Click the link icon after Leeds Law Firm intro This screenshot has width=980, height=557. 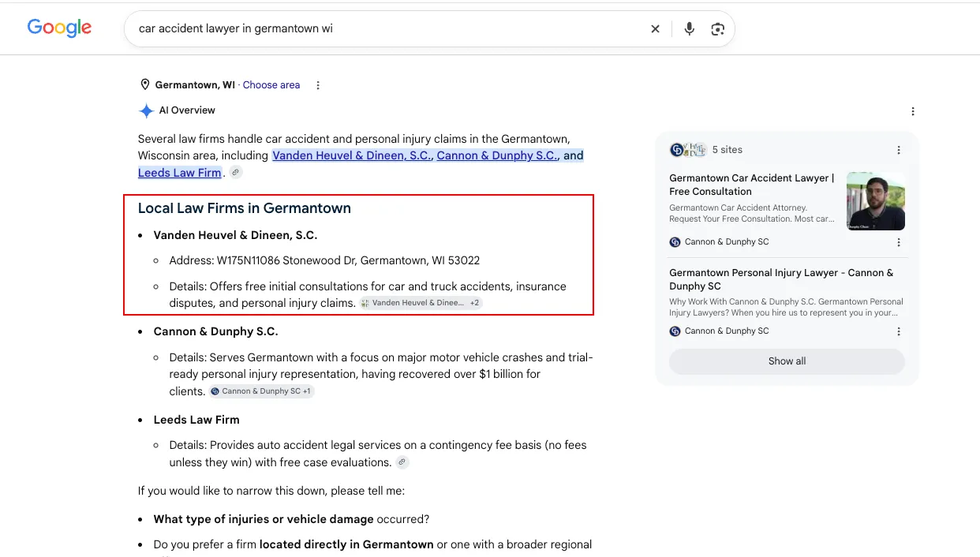pyautogui.click(x=235, y=173)
